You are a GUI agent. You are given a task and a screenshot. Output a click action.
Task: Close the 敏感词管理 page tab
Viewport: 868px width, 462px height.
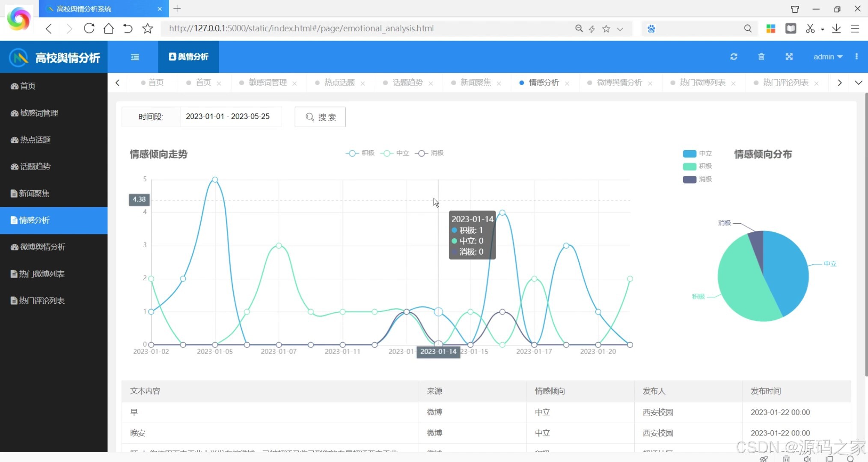294,83
